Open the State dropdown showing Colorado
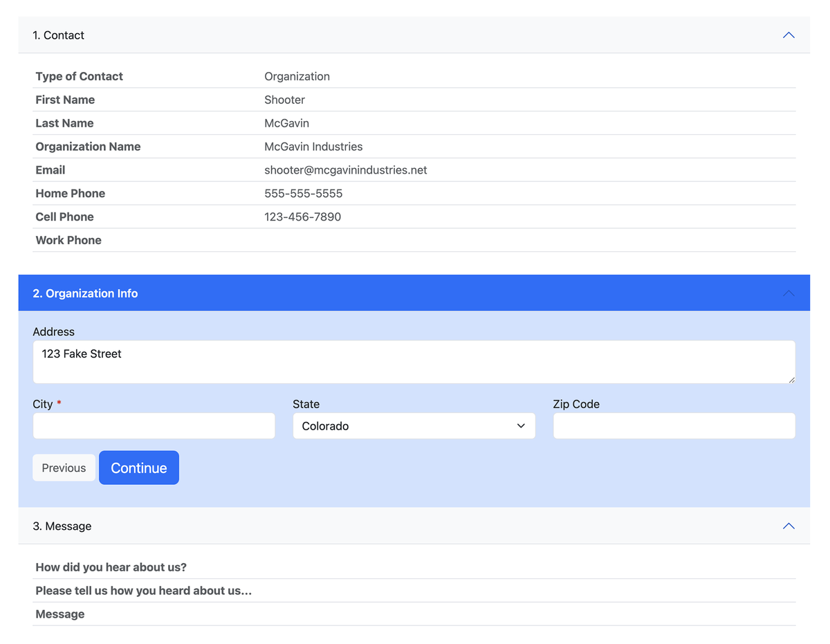 [414, 426]
